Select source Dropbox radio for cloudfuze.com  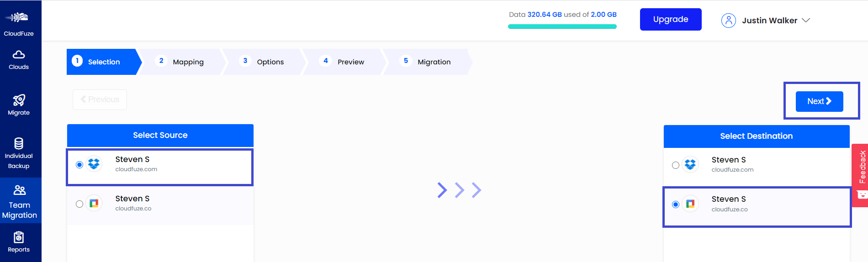tap(79, 165)
